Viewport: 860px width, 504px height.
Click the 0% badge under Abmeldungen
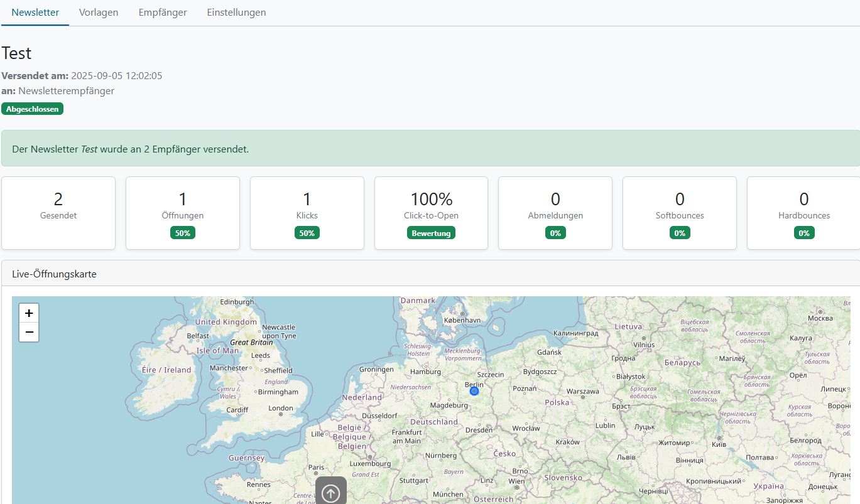555,232
